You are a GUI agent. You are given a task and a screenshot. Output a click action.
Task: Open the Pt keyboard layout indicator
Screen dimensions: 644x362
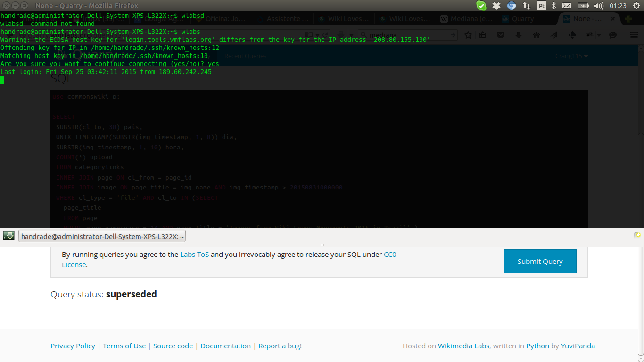pos(542,6)
